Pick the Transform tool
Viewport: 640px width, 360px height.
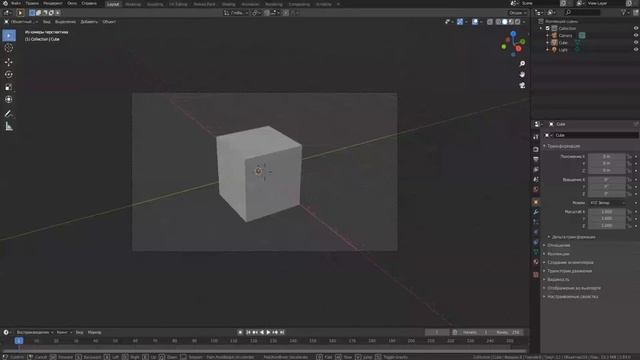click(9, 99)
